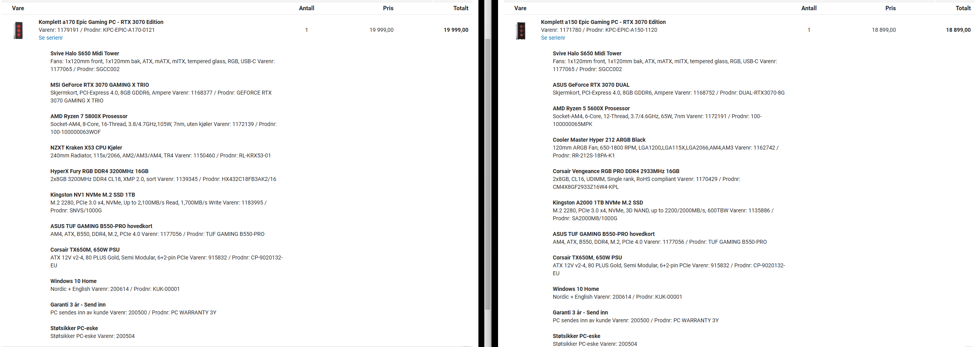This screenshot has width=980, height=347.
Task: Select 'Komplett a170 Epic Gaming PC - RTX 3070 Edition' title
Action: [x=101, y=22]
